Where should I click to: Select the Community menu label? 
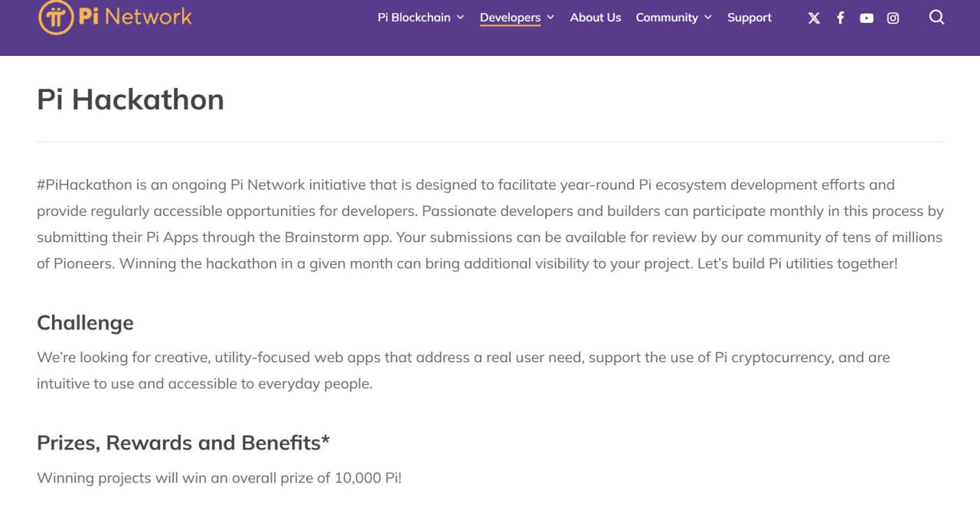tap(667, 17)
